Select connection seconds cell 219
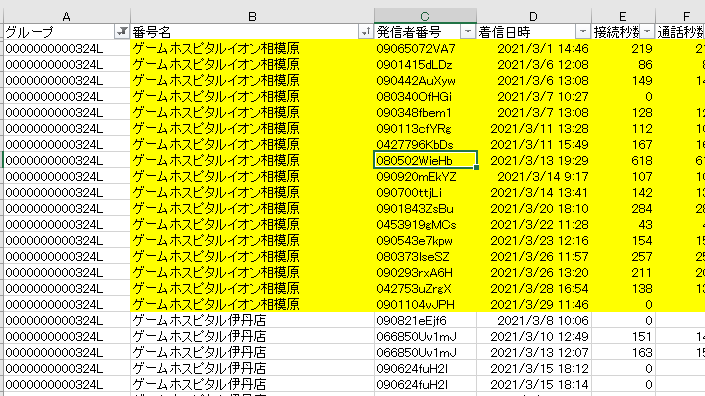Screen dimensions: 705x396 (x=623, y=48)
